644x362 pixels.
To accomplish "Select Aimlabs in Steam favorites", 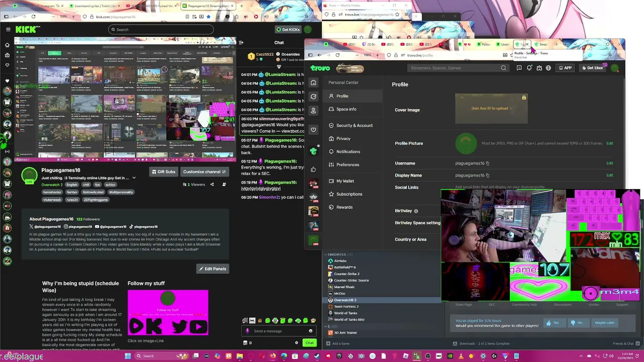I will point(340,261).
